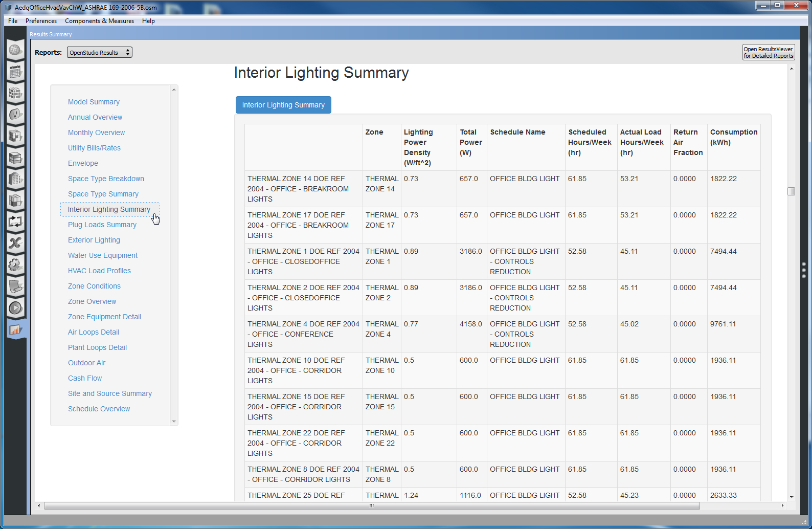
Task: Open the Water Use Equipment link
Action: pos(103,255)
